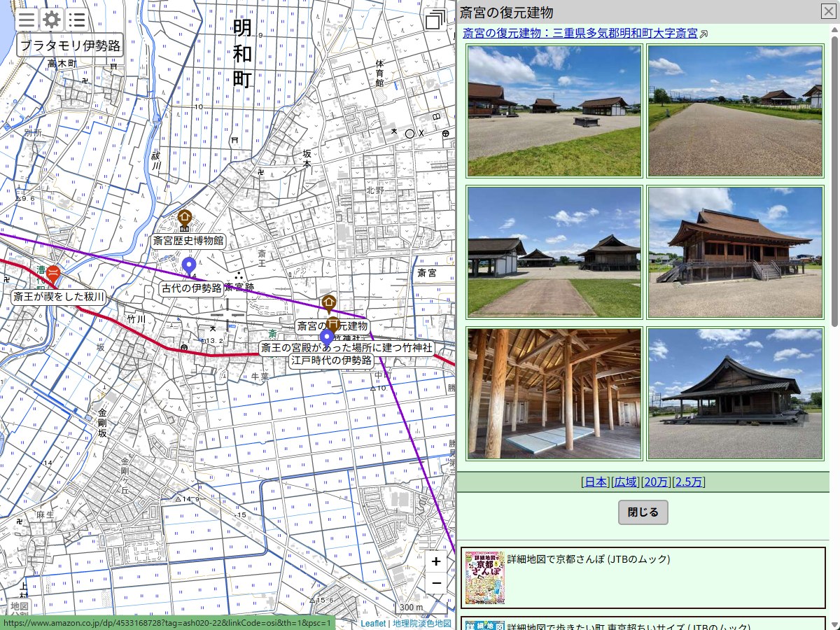
Task: Click the 斎宮歴史博物館 brown museum marker
Action: 185,219
